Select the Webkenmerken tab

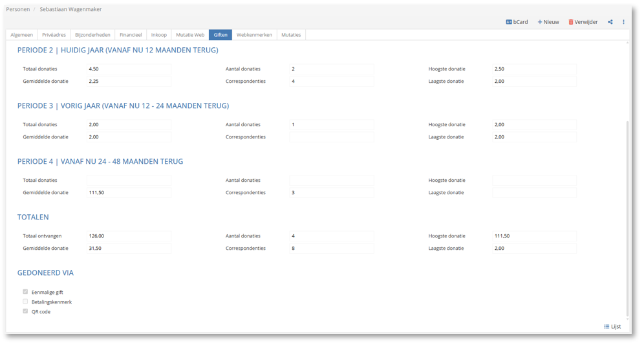click(x=254, y=35)
